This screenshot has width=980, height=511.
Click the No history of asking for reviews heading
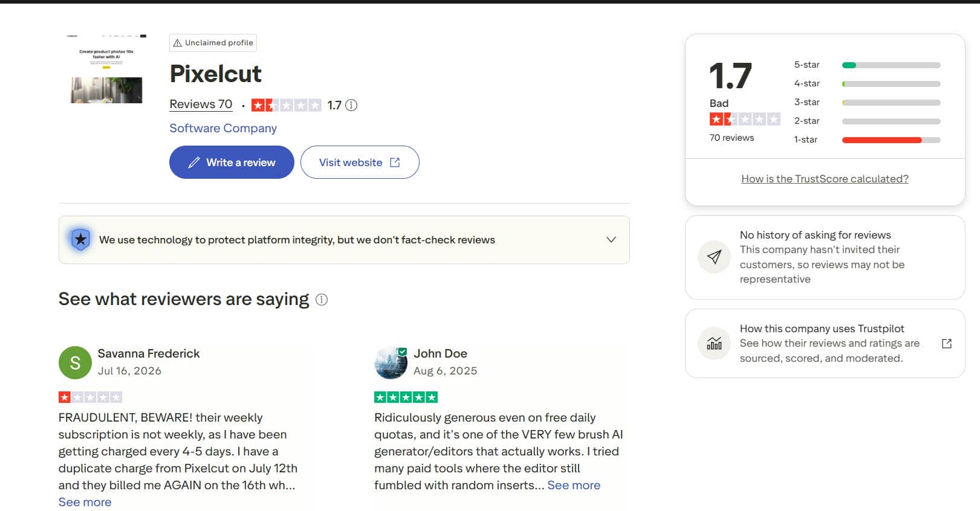[x=815, y=235]
